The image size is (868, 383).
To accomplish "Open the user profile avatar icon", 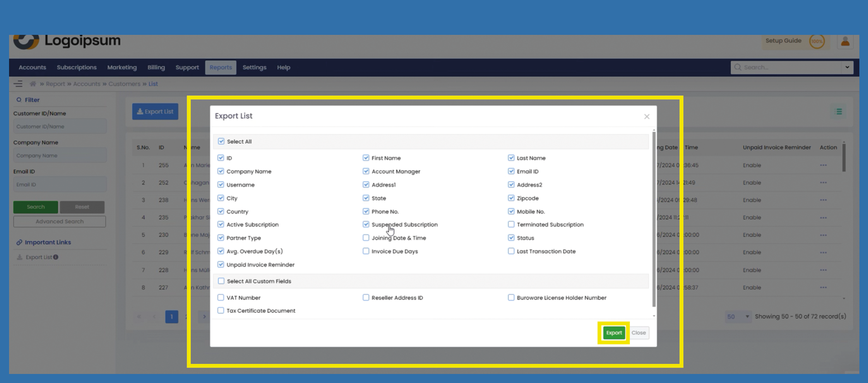I will [845, 42].
